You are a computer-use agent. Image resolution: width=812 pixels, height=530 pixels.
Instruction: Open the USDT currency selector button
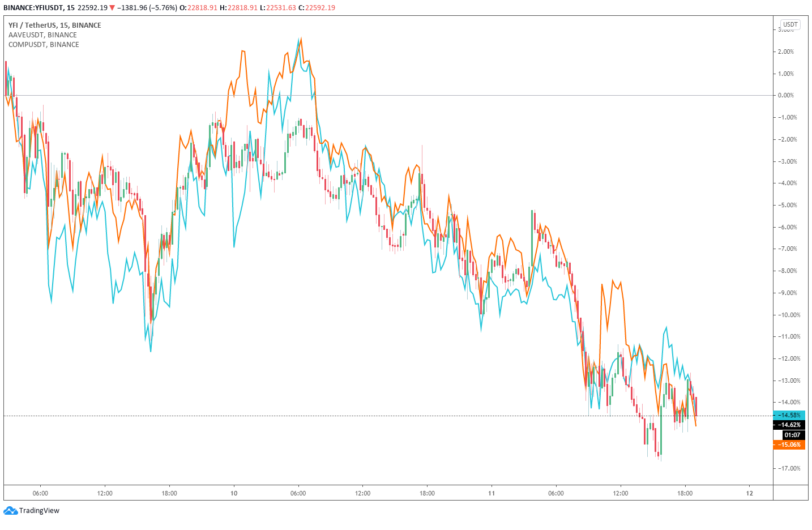click(x=790, y=24)
